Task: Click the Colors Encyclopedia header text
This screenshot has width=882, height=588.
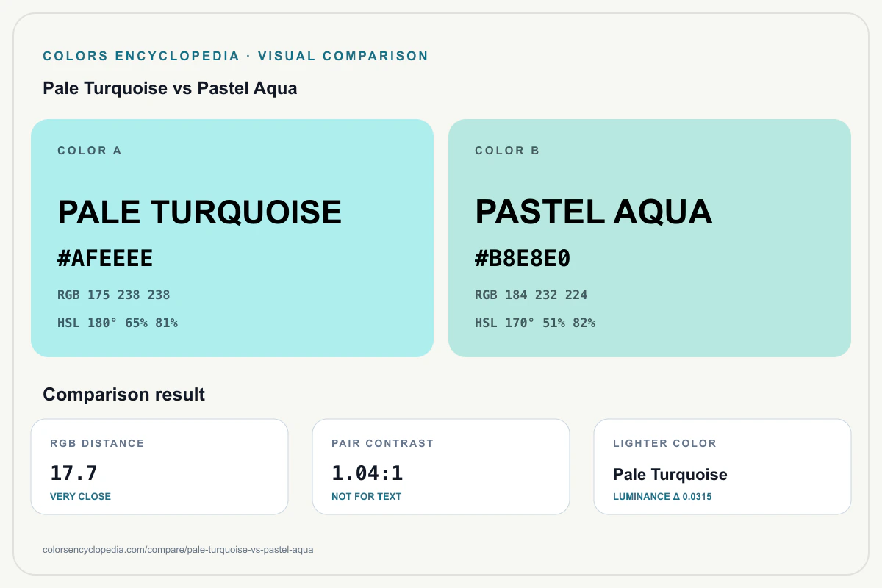Action: (x=141, y=56)
